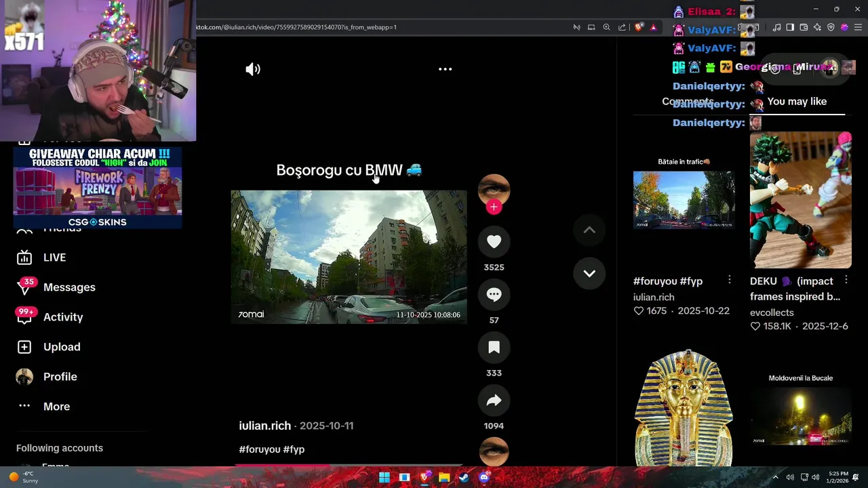The image size is (868, 488).
Task: Click the evcollects author name
Action: (x=772, y=312)
